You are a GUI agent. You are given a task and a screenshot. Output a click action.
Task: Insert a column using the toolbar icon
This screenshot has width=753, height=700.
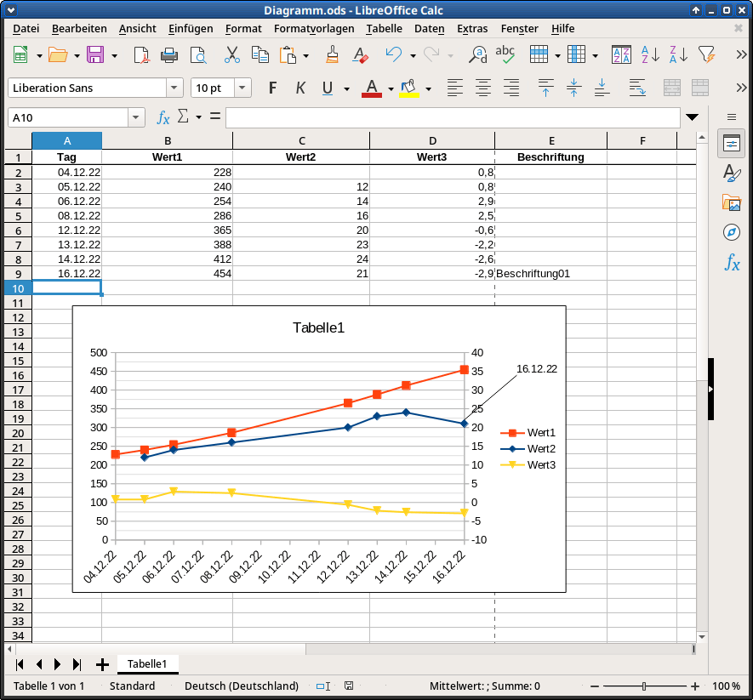(576, 55)
